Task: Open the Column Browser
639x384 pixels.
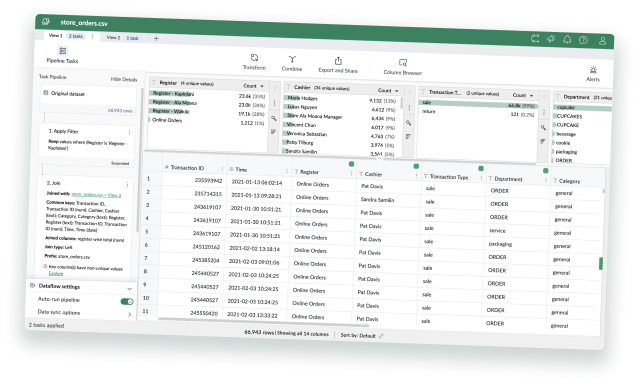Action: click(403, 67)
